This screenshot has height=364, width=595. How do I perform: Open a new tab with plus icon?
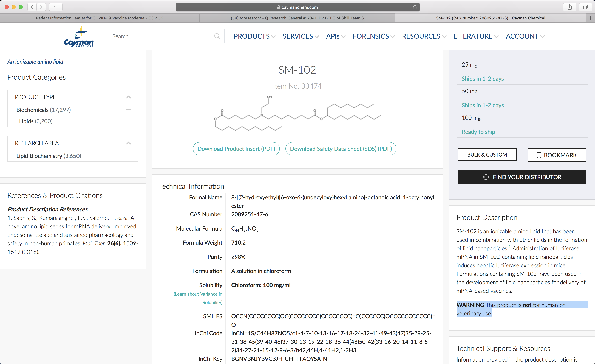[590, 18]
